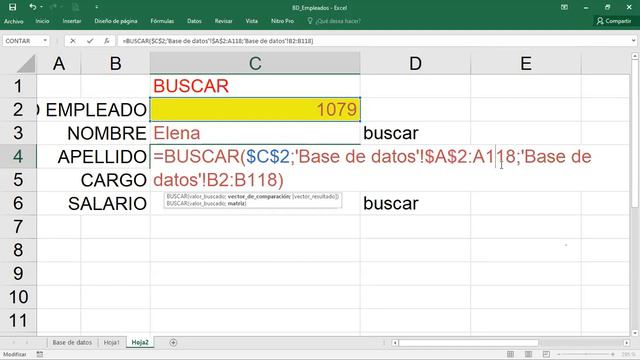Switch to the Hoja1 sheet tab
Viewport: 640px width, 360px height.
pos(111,342)
